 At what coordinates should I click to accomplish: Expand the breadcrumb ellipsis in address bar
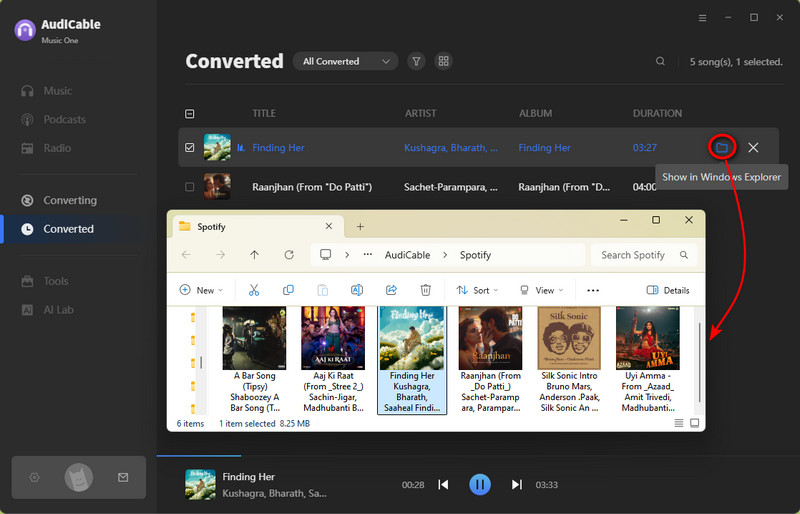(x=367, y=254)
